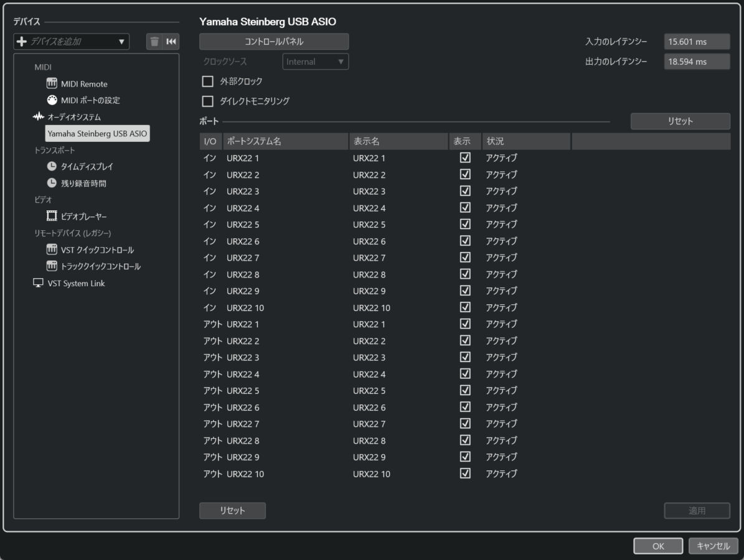Uncheck 表示 for アウト URX22 4
Viewport: 744px width, 560px height.
(x=466, y=374)
